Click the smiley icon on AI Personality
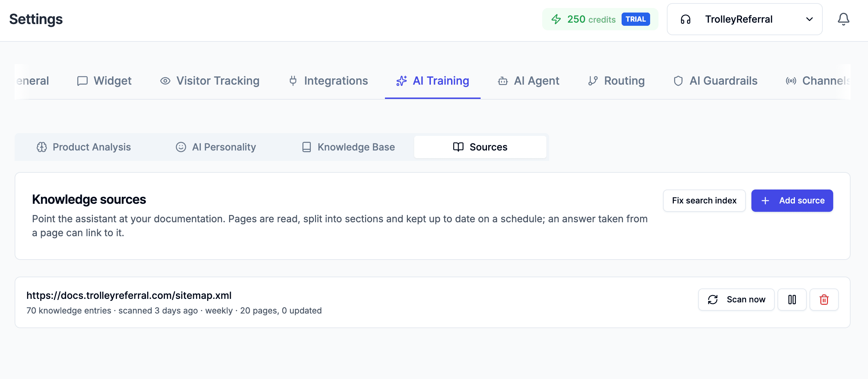This screenshot has width=868, height=379. (x=181, y=147)
